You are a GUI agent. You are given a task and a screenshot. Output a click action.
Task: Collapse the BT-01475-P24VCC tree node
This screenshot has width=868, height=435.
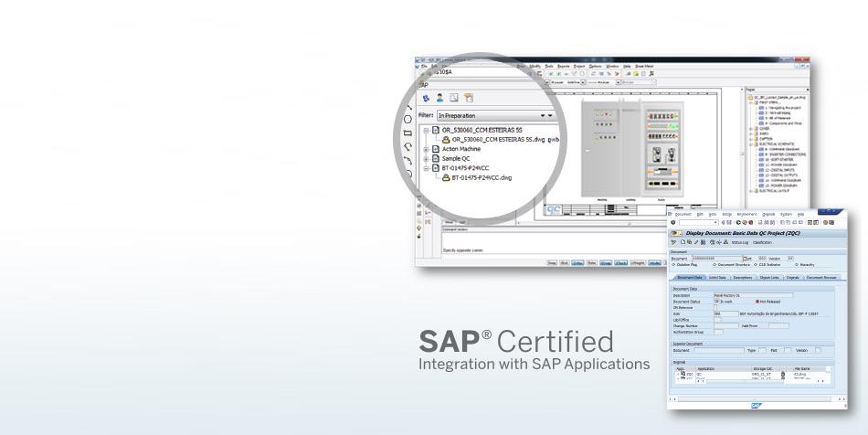tap(427, 168)
